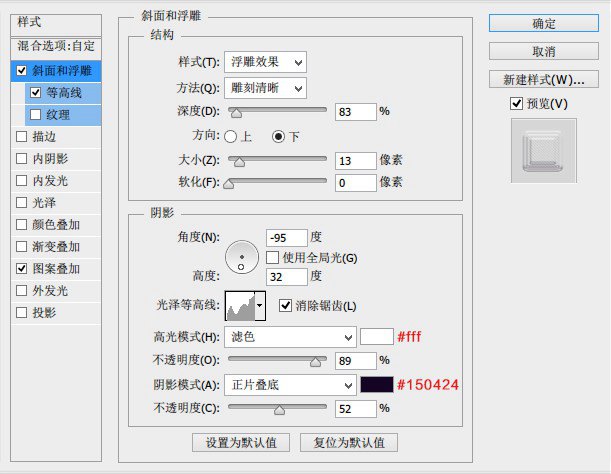Uncheck 消除锯齿(L) option
Viewport: 611px width, 474px height.
[x=285, y=305]
